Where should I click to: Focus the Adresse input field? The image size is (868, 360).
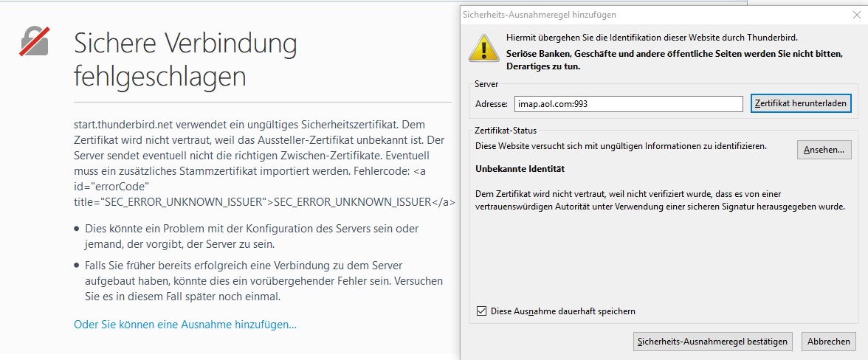pos(628,104)
